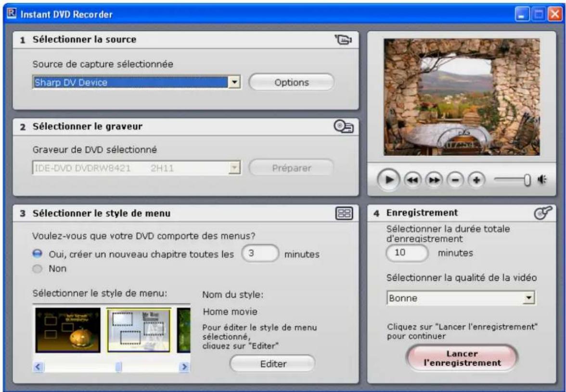Click the Editer button
Image resolution: width=566 pixels, height=392 pixels.
273,364
